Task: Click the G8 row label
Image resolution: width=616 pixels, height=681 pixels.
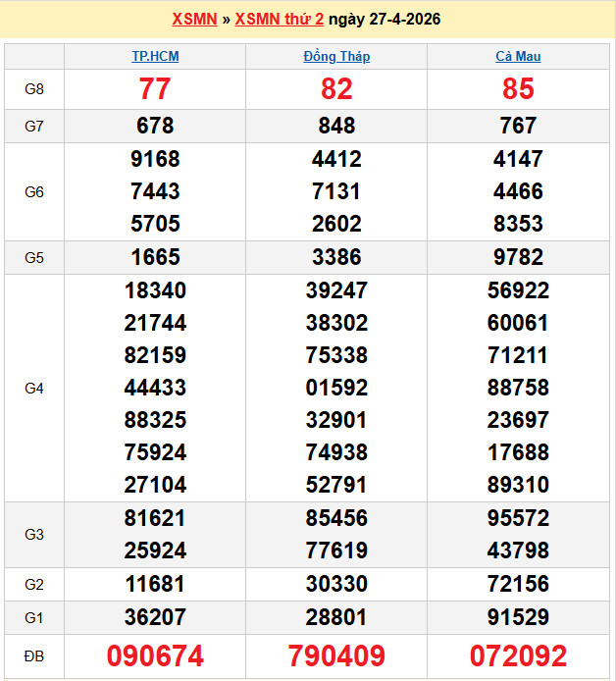Action: 34,89
